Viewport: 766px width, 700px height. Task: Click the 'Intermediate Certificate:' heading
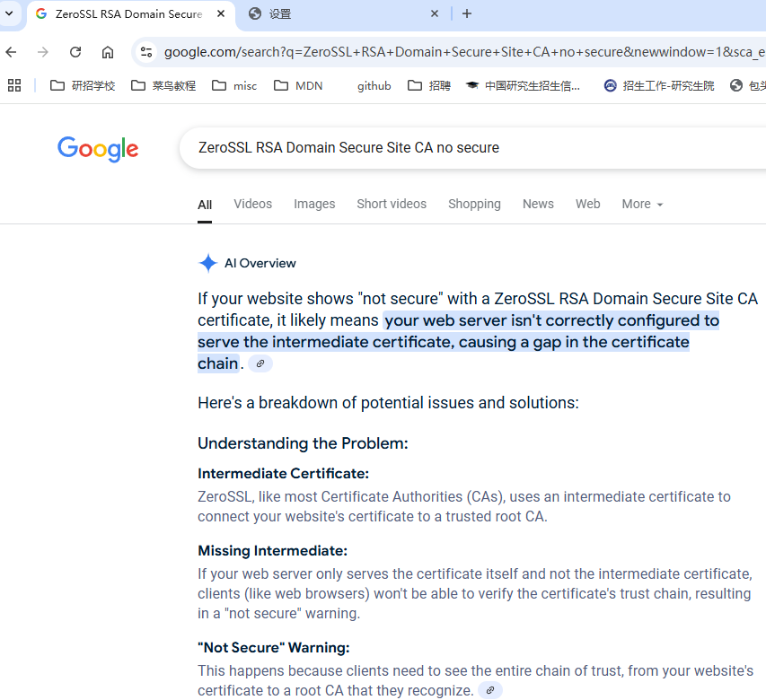284,474
